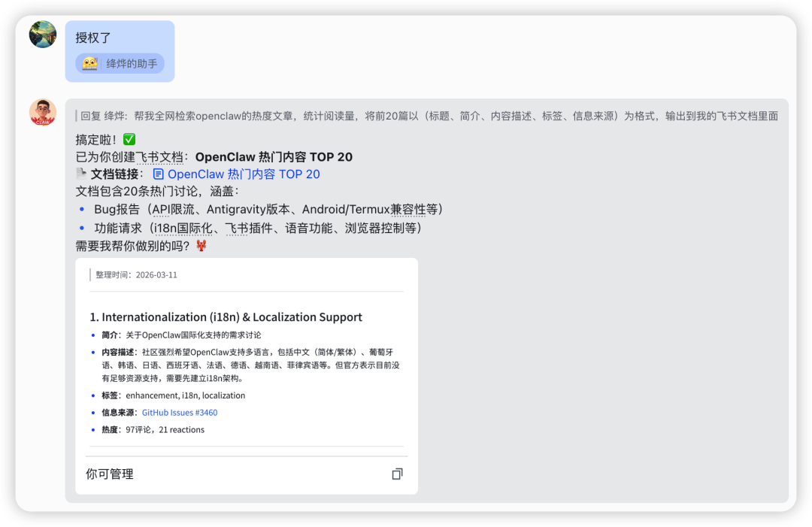Click the expand icon beside 你可管理
The width and height of the screenshot is (812, 527).
[x=397, y=474]
